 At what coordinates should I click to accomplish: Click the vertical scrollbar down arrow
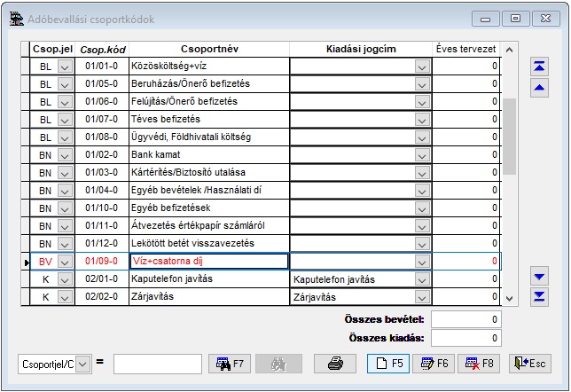[x=508, y=298]
